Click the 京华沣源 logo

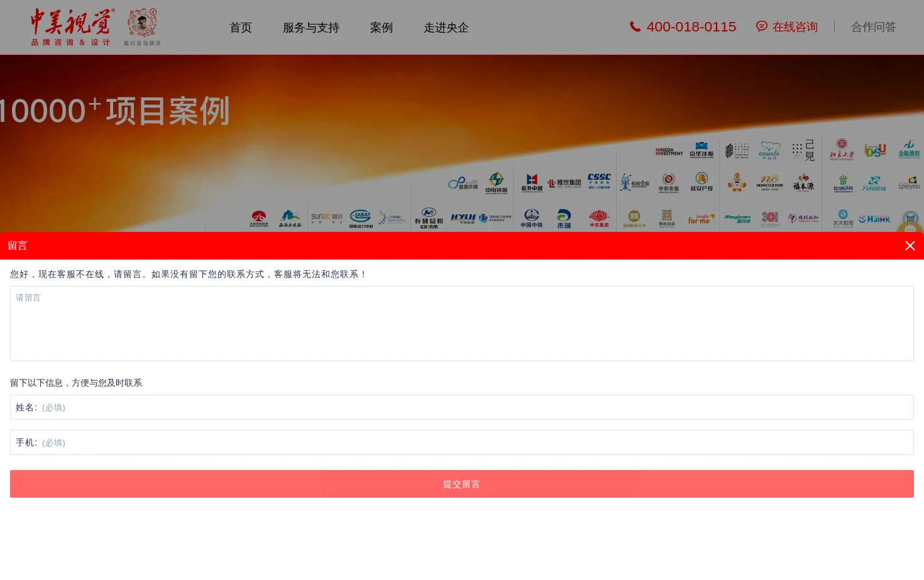point(701,150)
